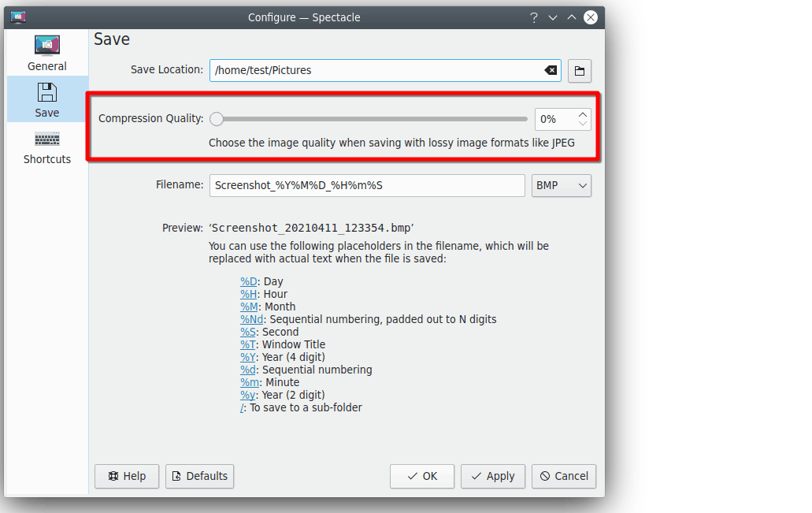The image size is (812, 513).
Task: Select the Save settings page
Action: pyautogui.click(x=46, y=99)
